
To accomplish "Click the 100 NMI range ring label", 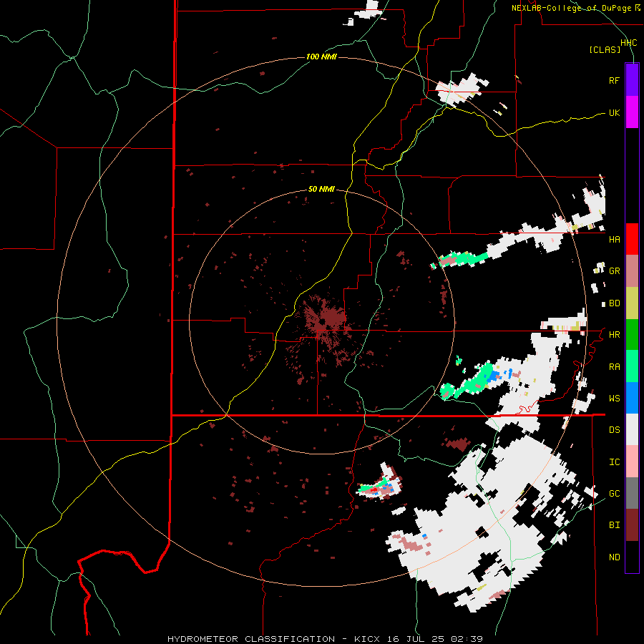I will (321, 57).
